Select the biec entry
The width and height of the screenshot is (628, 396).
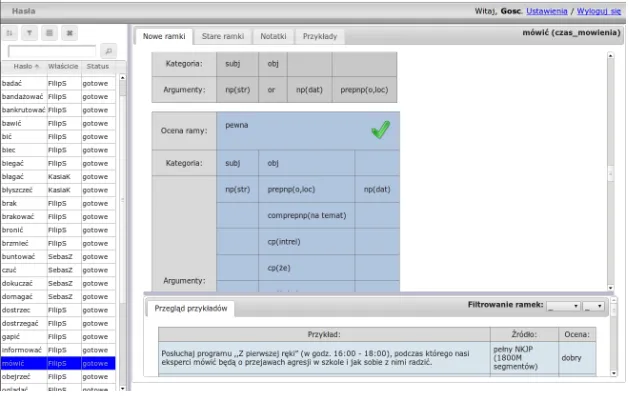pos(58,150)
